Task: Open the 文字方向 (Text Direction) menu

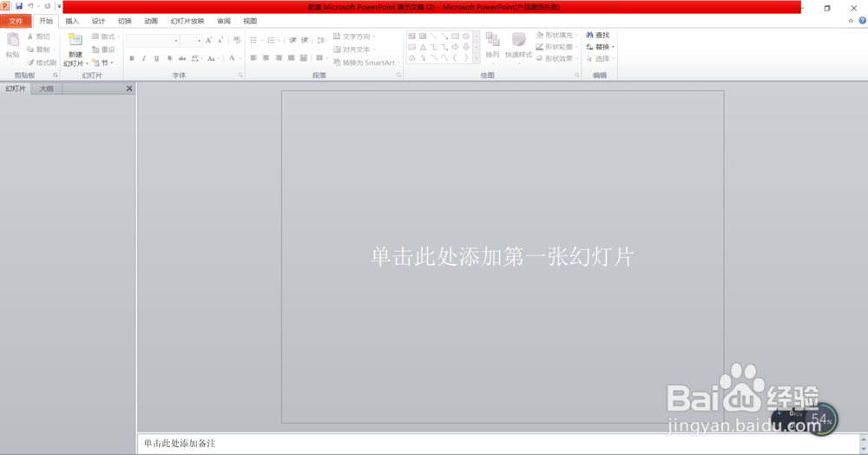Action: [x=354, y=36]
